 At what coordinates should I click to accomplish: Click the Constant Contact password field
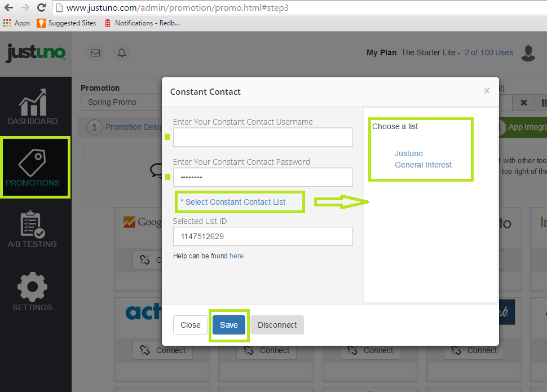click(263, 177)
